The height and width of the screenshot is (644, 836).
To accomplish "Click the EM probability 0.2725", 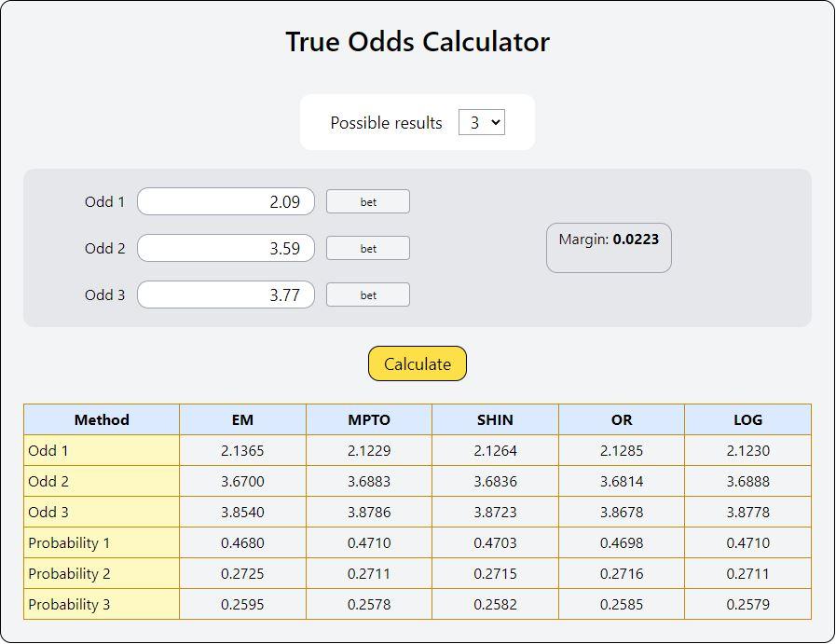I will click(x=242, y=573).
